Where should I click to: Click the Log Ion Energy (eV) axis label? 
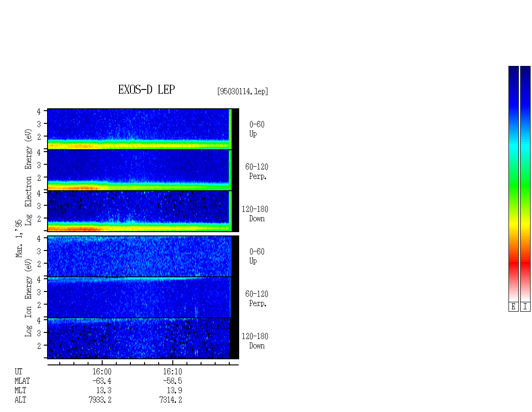(x=28, y=298)
